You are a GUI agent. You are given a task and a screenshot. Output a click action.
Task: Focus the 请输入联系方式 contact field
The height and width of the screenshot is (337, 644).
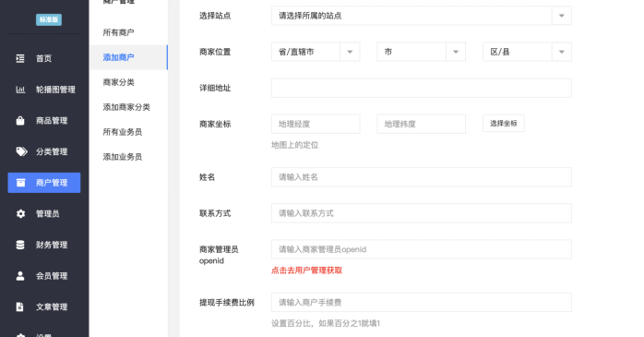click(422, 213)
